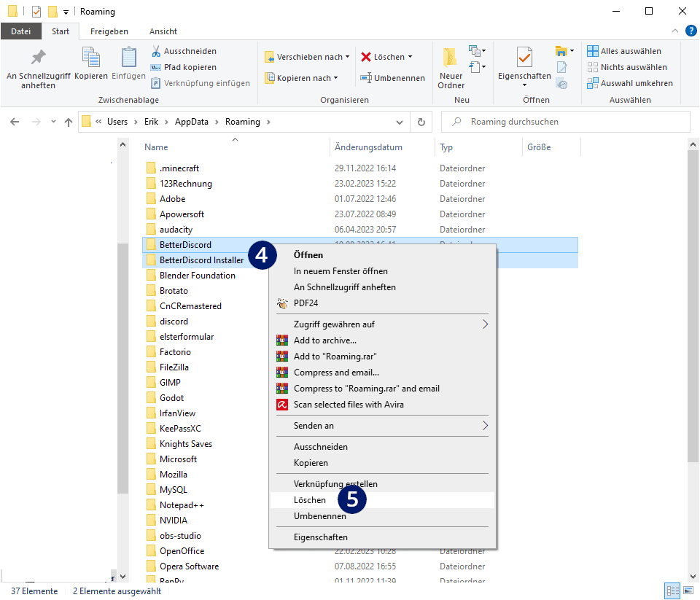
Task: Click WinRAR icon beside Add to archive
Action: click(282, 340)
